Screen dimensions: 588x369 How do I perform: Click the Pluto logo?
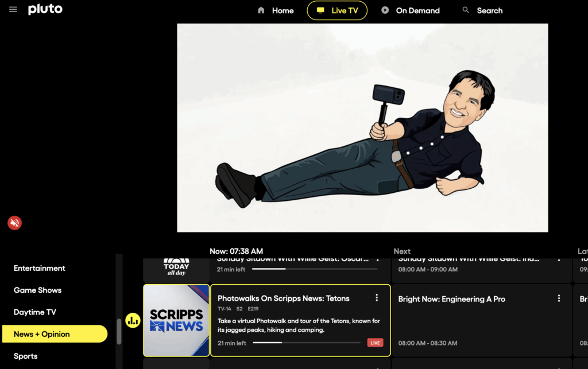point(45,10)
